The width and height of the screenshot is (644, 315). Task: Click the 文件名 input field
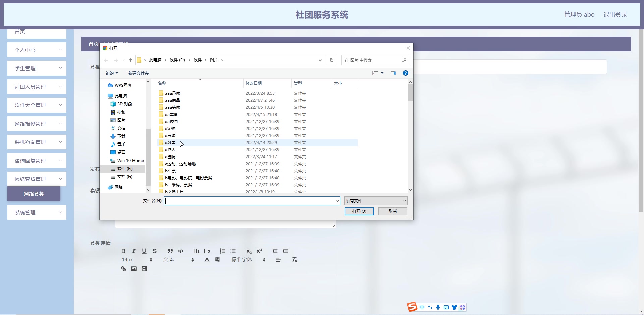click(252, 201)
